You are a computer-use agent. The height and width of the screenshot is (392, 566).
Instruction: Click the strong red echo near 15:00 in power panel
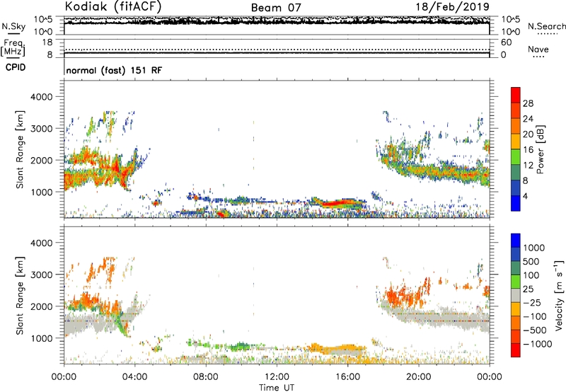tap(334, 204)
